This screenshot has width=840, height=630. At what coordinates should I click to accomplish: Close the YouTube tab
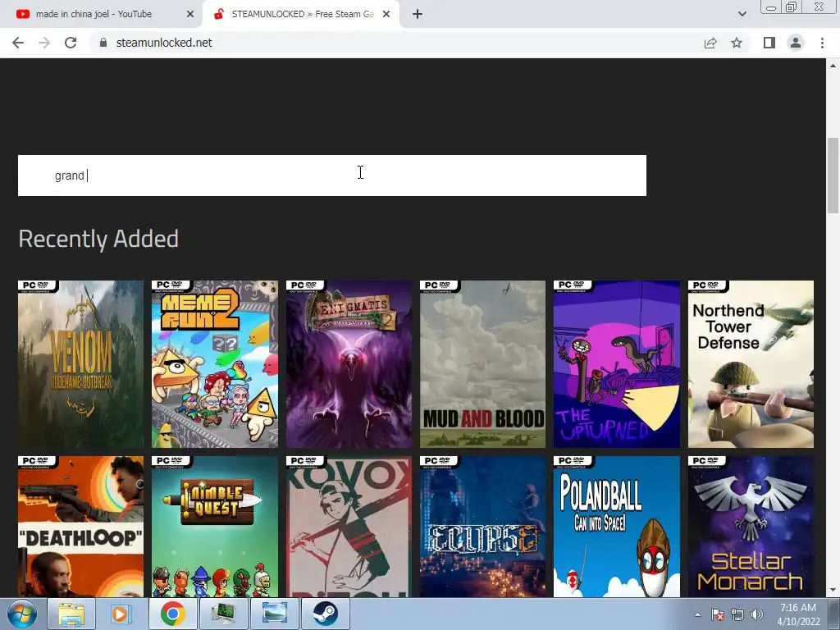coord(190,14)
